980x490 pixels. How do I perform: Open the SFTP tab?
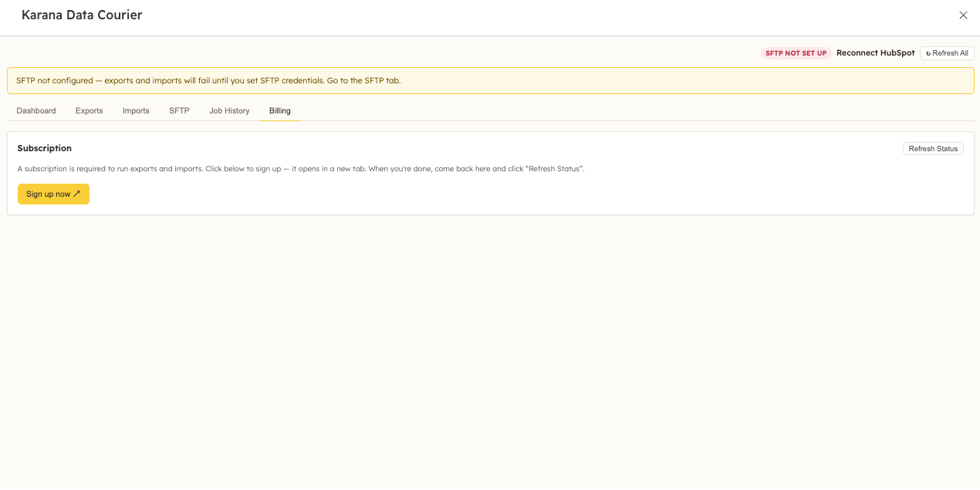179,111
